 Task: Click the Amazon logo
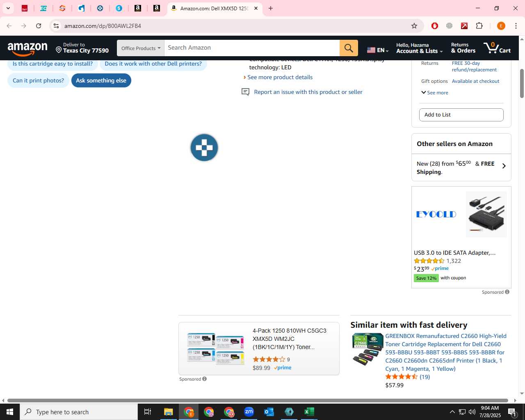point(27,49)
